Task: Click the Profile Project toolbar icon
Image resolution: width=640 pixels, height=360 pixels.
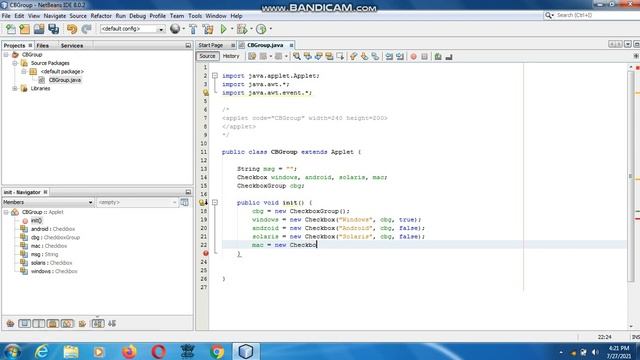Action: click(261, 29)
